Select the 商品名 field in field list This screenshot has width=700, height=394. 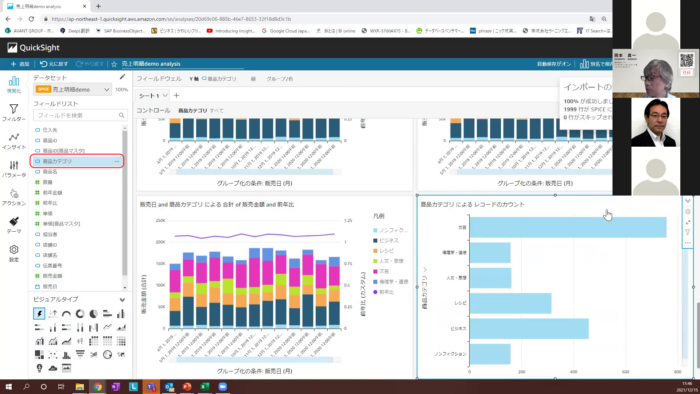[50, 172]
